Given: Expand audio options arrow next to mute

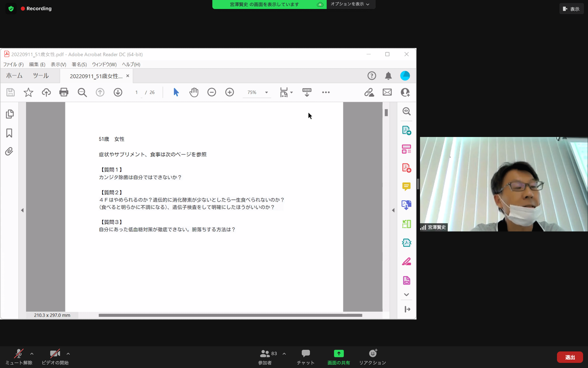Looking at the screenshot, I should 32,354.
